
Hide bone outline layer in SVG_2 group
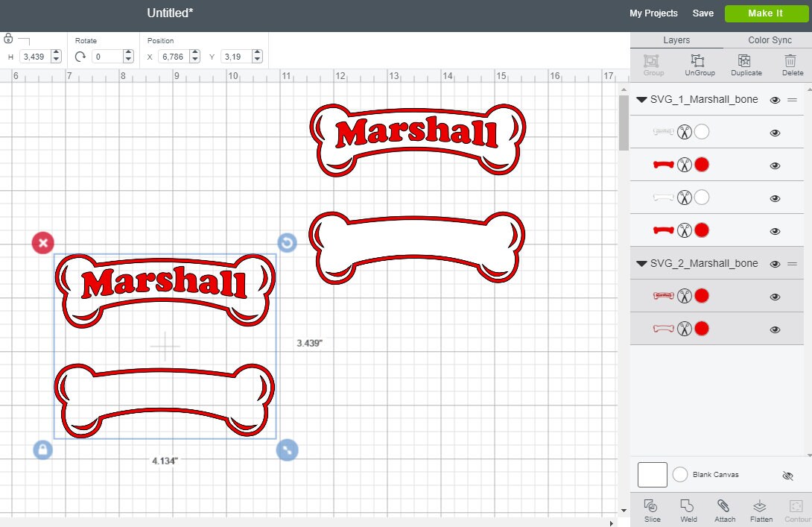(x=775, y=329)
